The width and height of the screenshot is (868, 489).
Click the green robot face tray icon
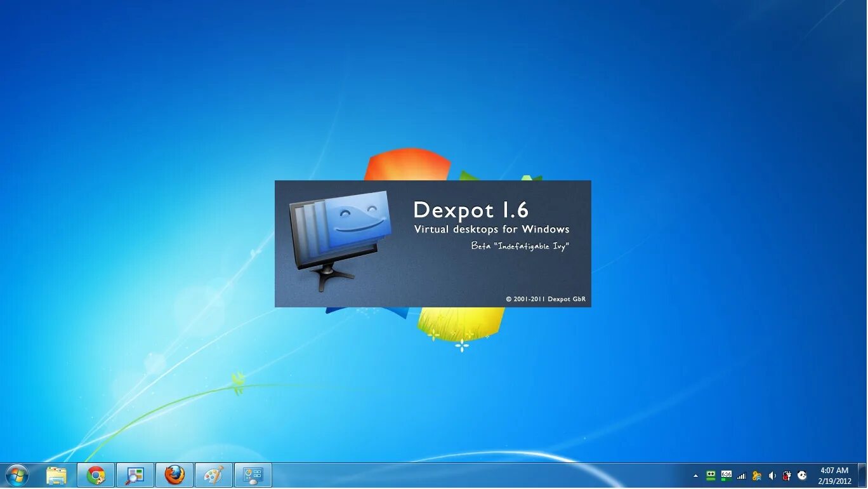(711, 475)
